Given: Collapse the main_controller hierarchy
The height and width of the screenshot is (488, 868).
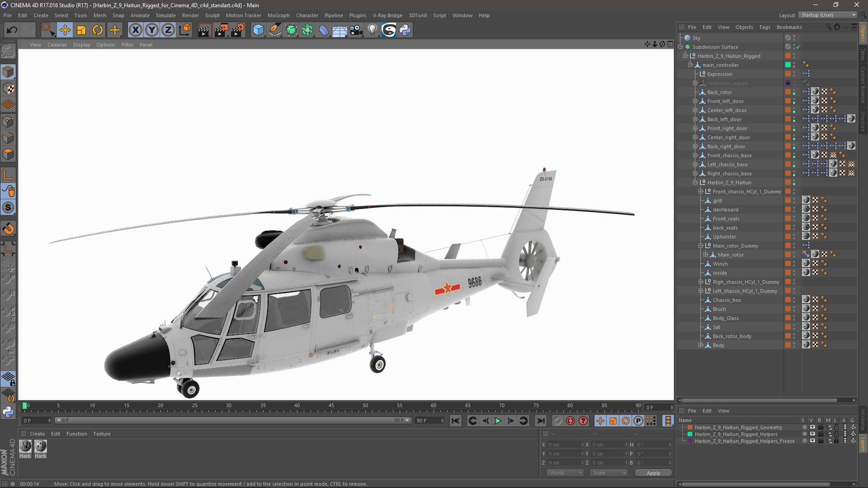Looking at the screenshot, I should [x=690, y=65].
